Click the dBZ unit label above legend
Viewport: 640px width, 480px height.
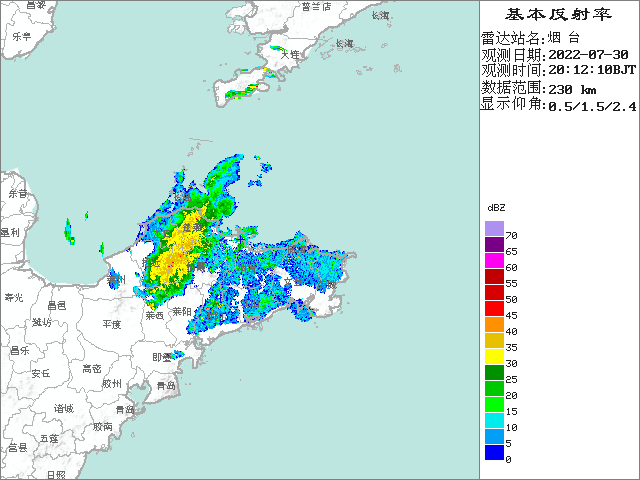(496, 207)
